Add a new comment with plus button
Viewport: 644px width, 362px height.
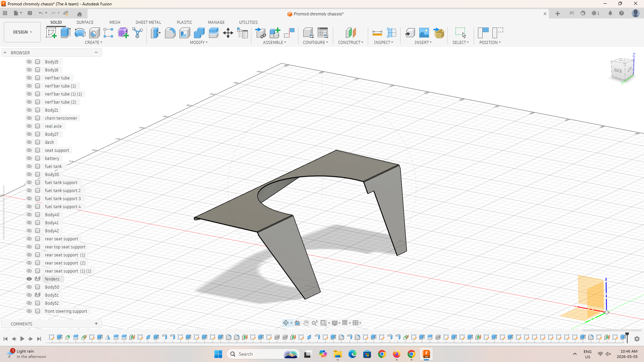pyautogui.click(x=96, y=323)
